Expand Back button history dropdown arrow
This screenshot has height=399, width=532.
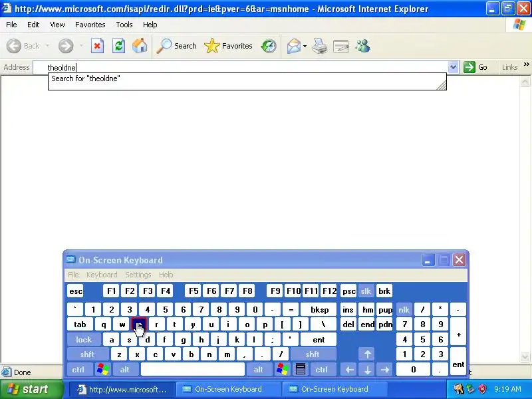[47, 46]
